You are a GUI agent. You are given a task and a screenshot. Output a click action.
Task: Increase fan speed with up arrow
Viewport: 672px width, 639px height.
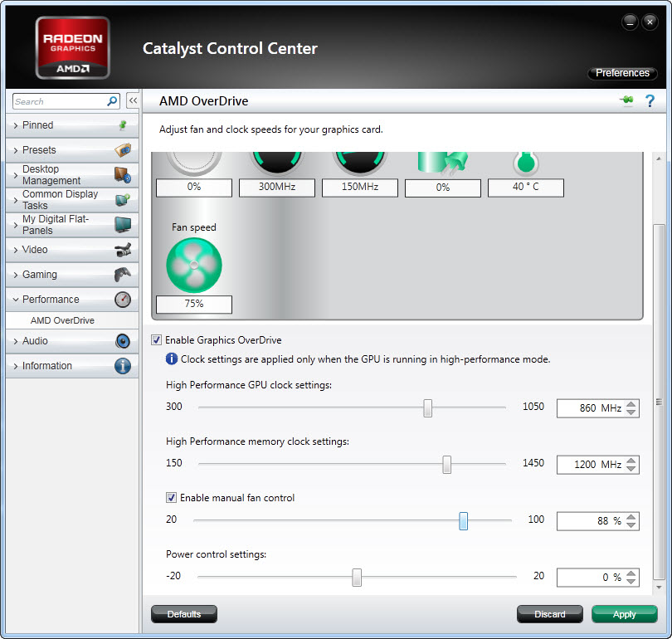pyautogui.click(x=631, y=517)
